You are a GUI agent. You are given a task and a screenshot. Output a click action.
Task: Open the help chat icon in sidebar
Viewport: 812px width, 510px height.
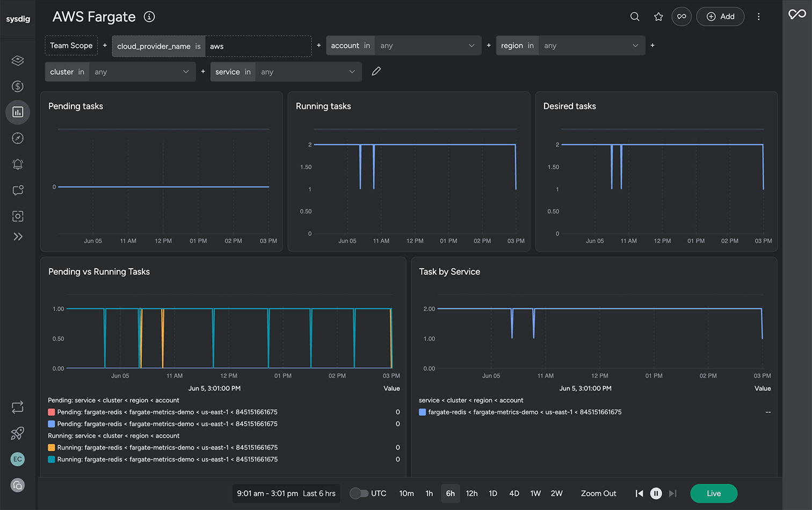[x=18, y=485]
